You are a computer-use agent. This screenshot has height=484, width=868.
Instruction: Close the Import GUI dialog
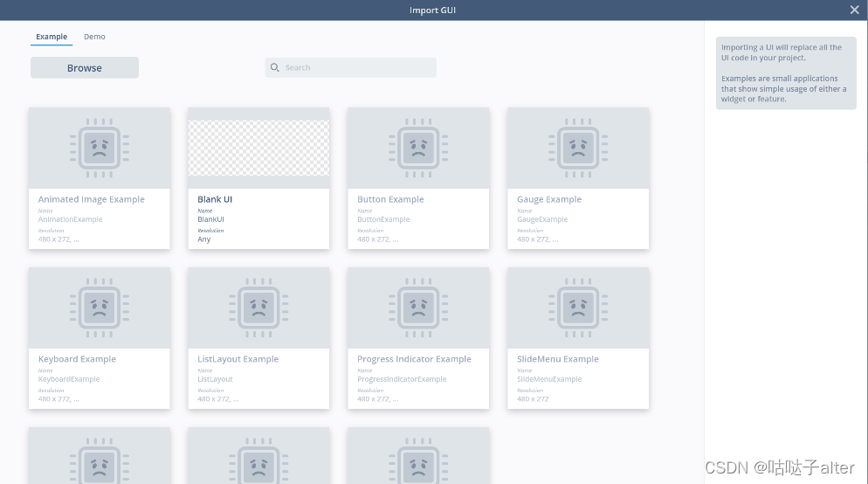[x=855, y=10]
